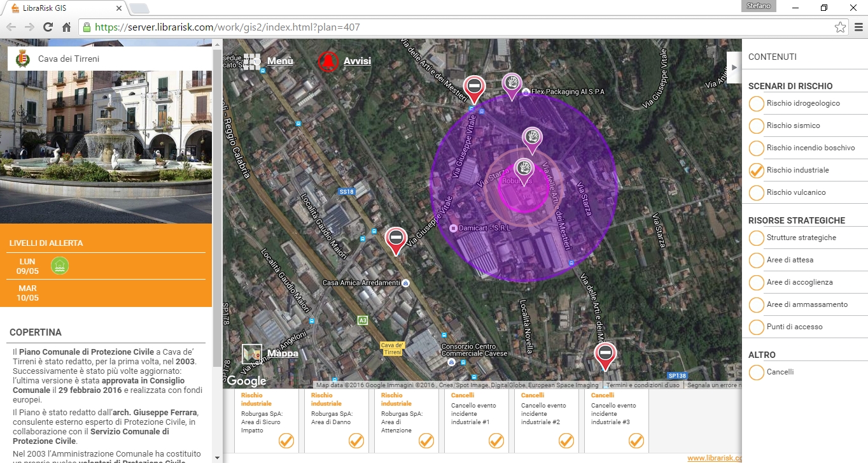This screenshot has height=463, width=868.
Task: Go back in browser
Action: tap(11, 27)
